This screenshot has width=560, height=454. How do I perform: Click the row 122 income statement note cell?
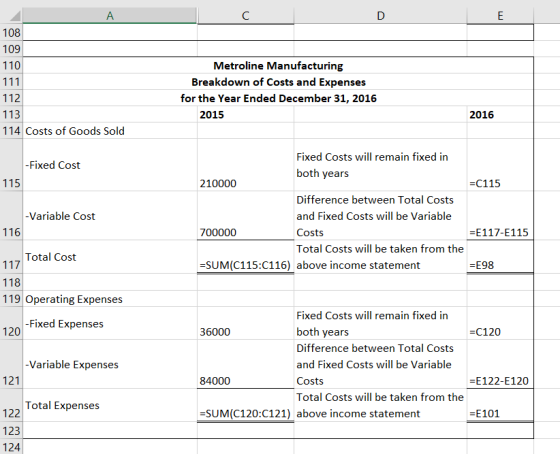tap(380, 405)
